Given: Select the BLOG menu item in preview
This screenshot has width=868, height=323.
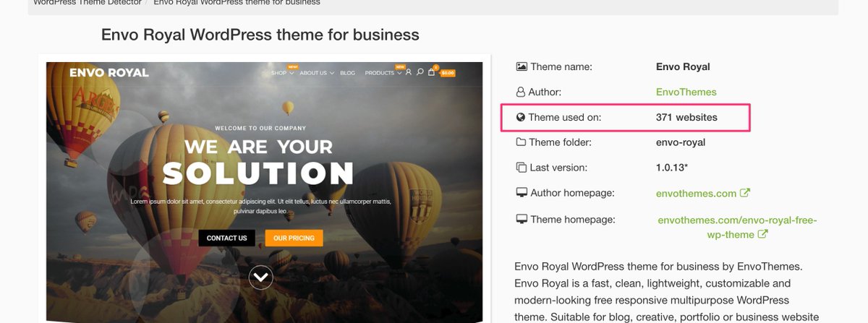Looking at the screenshot, I should point(347,73).
